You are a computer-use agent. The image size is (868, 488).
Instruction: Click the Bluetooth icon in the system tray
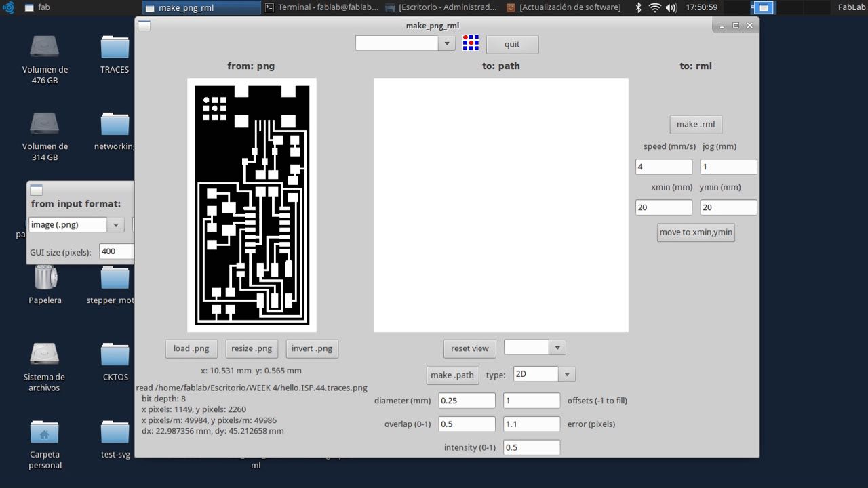point(638,7)
